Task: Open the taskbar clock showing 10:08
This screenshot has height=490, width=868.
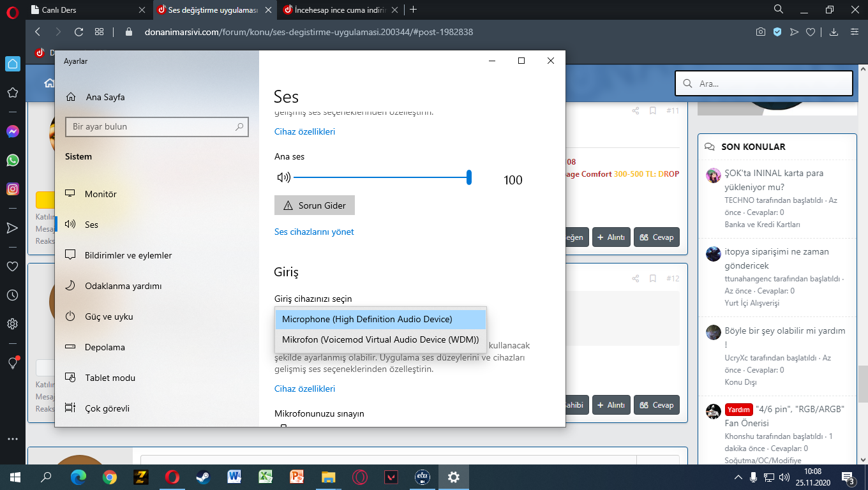Action: 812,477
